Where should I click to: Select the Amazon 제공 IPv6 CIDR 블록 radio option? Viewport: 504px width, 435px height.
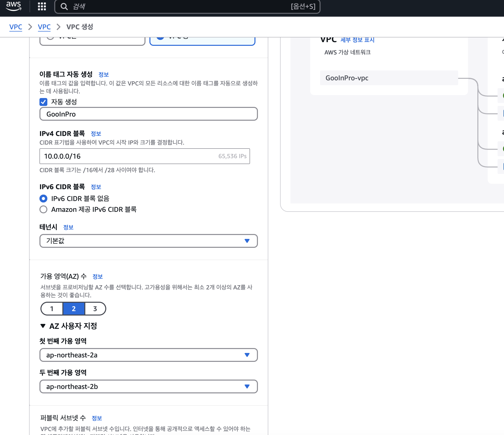43,209
